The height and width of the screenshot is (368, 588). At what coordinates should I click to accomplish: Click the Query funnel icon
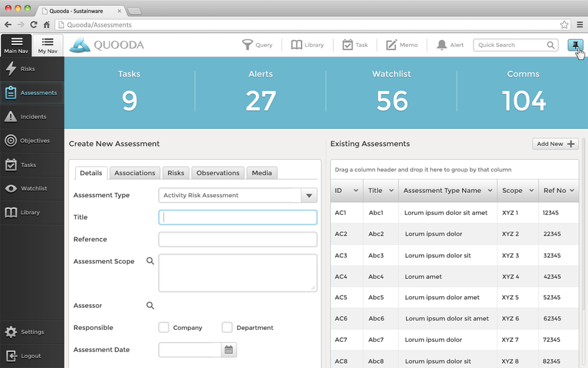coord(248,45)
